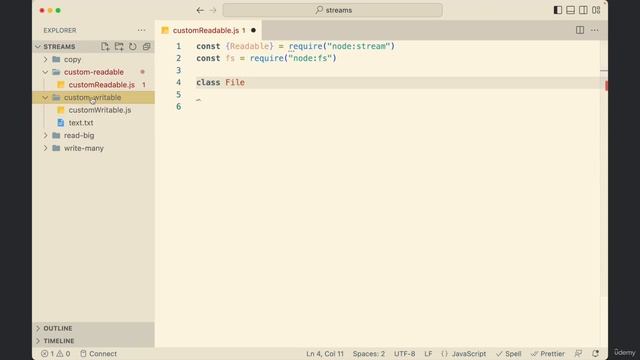Create a new file in STREAMS explorer
640x360 pixels.
pos(105,47)
